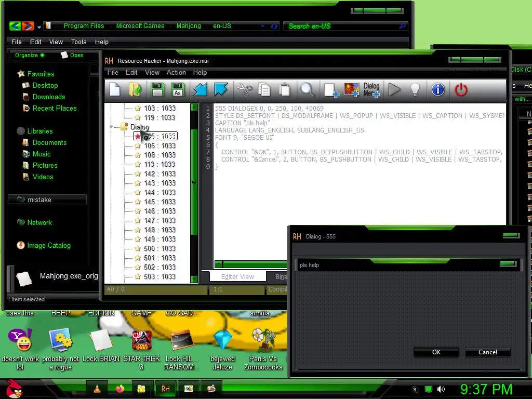Click the volume speaker tray icon
The image size is (532, 399).
[441, 389]
